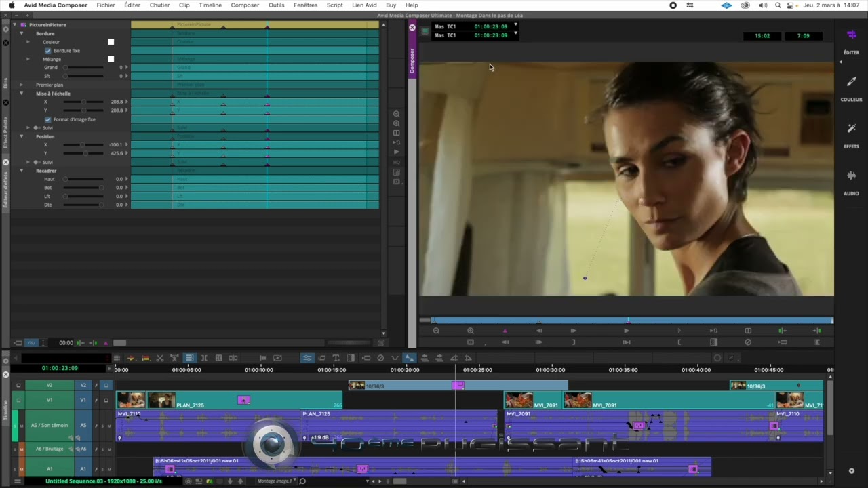Toggle Suivi under Mise à l'échelle
868x488 pixels.
tap(36, 128)
